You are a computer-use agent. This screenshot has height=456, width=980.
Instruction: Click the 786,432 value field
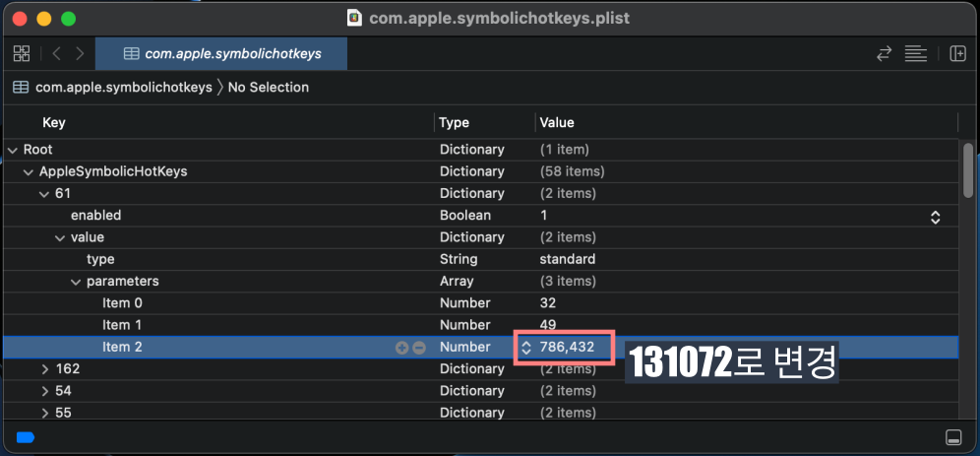pos(567,347)
